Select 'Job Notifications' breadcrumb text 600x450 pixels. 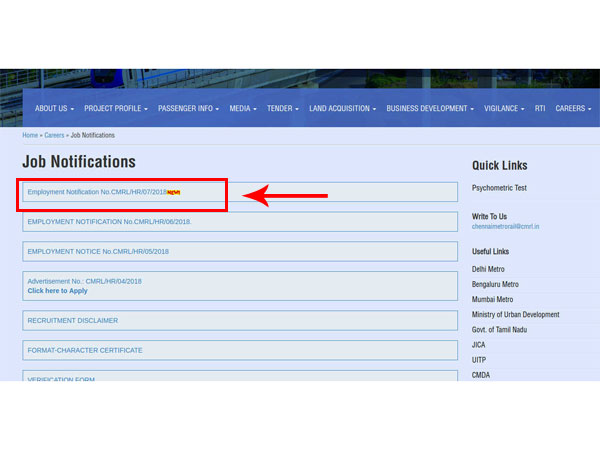(x=93, y=135)
